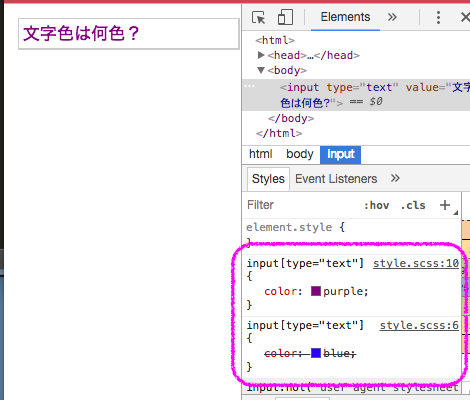Select the closing html tag
This screenshot has width=470, height=400.
[279, 133]
